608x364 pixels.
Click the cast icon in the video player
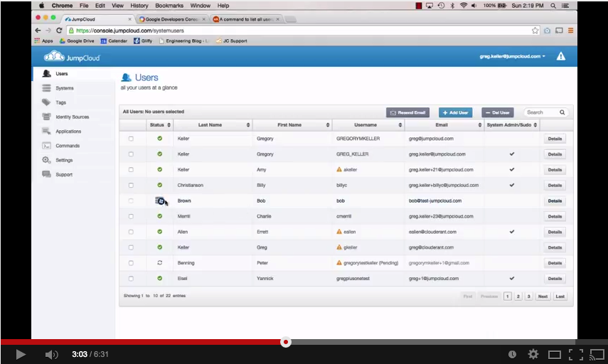tap(597, 354)
